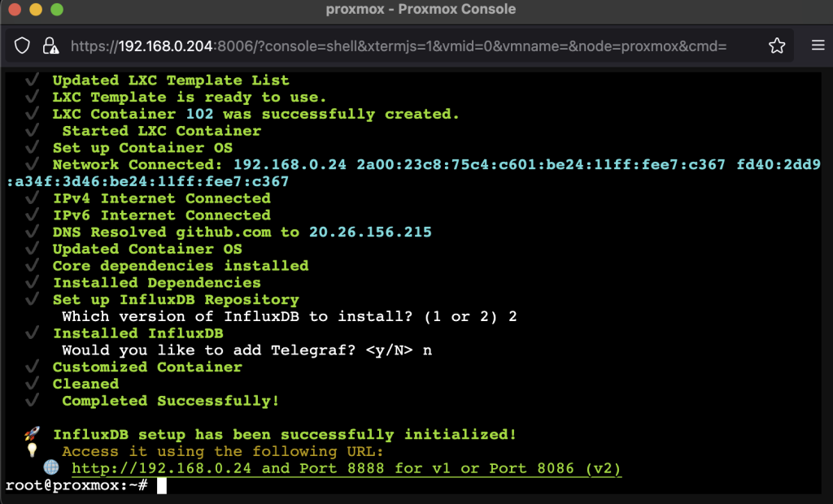Click the checkmark beside Cleaned
Viewport: 833px width, 504px height.
coord(31,383)
